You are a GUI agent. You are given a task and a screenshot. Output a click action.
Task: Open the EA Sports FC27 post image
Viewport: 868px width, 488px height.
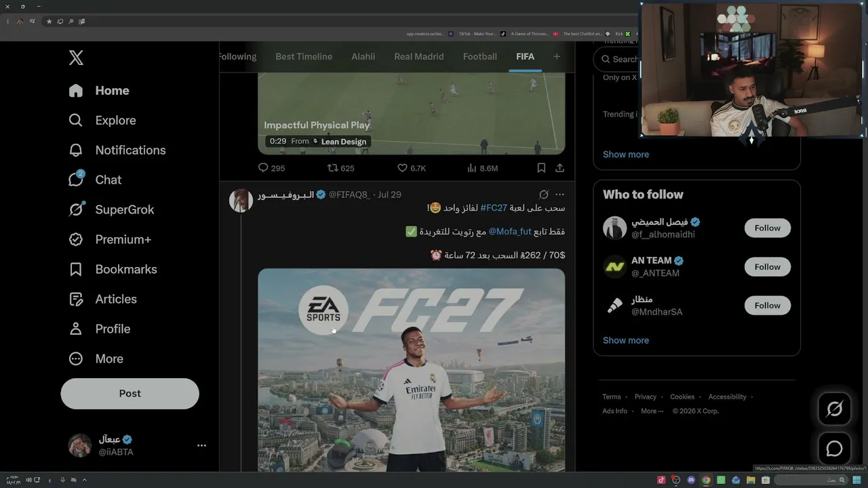tap(411, 370)
